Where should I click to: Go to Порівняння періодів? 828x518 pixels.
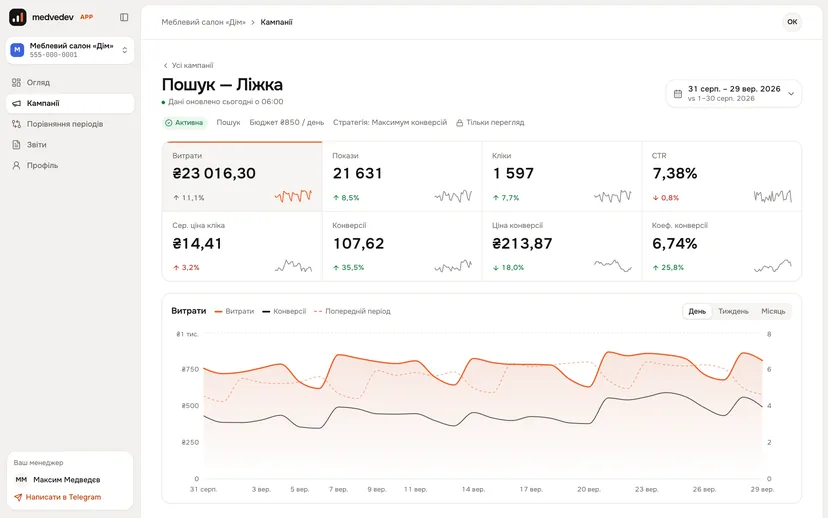pos(70,124)
